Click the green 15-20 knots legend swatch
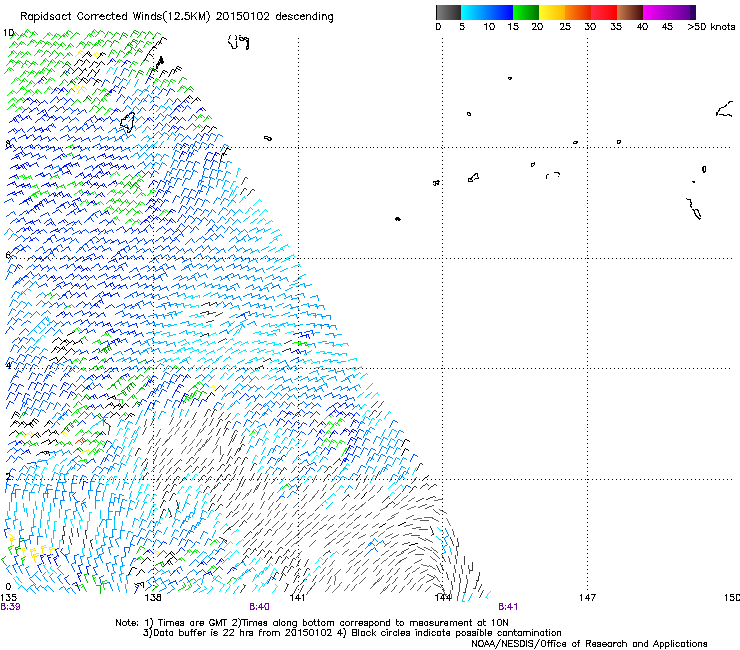The image size is (740, 650). click(526, 12)
